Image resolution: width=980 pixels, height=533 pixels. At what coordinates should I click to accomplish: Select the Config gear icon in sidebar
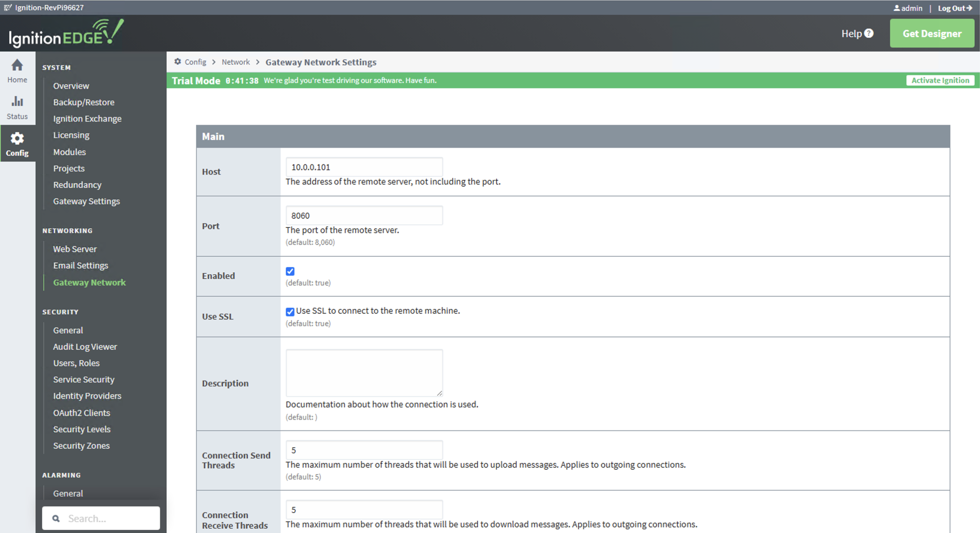pyautogui.click(x=17, y=139)
